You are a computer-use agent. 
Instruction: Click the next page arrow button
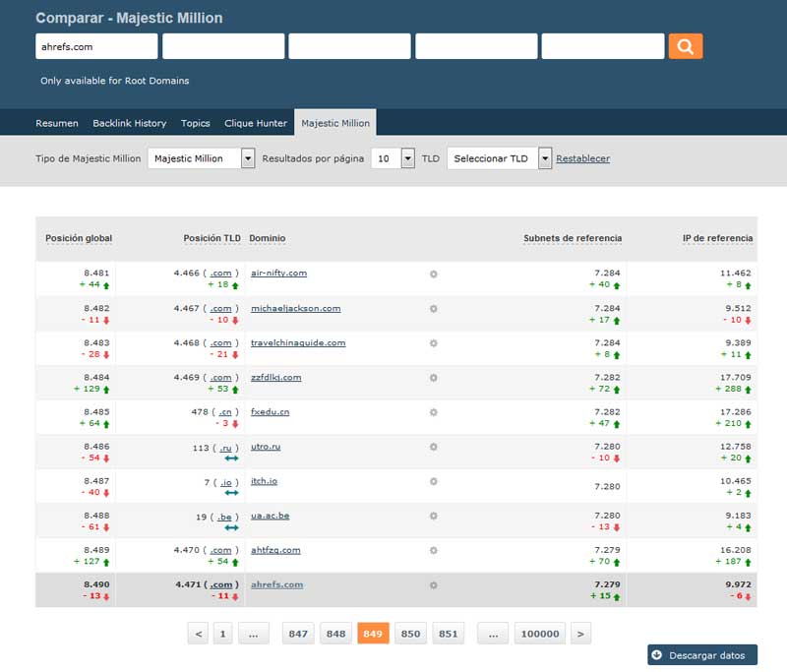pos(580,635)
